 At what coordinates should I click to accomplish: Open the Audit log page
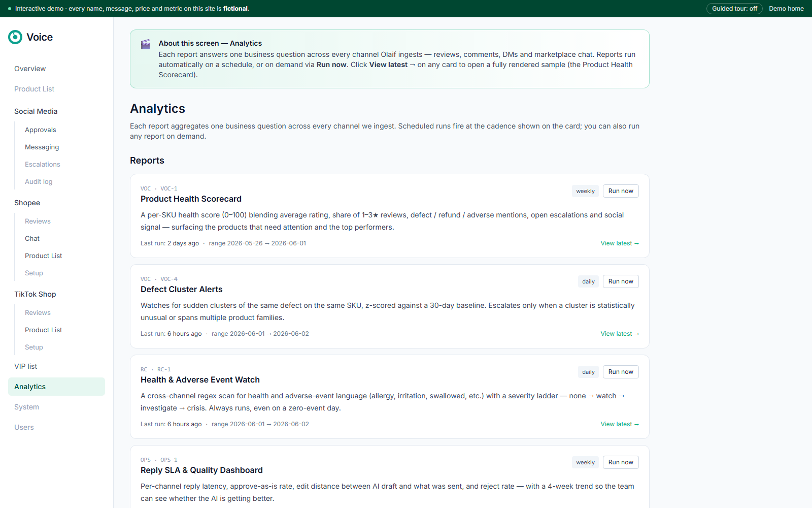[x=39, y=182]
